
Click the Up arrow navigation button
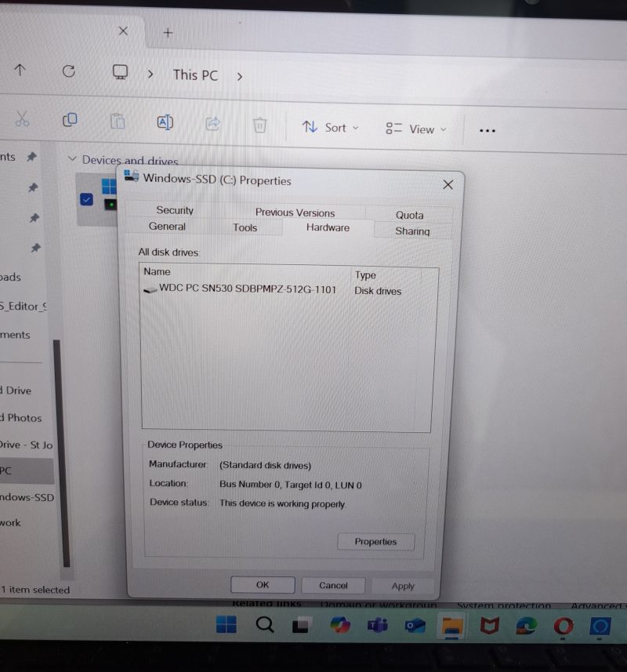point(20,70)
